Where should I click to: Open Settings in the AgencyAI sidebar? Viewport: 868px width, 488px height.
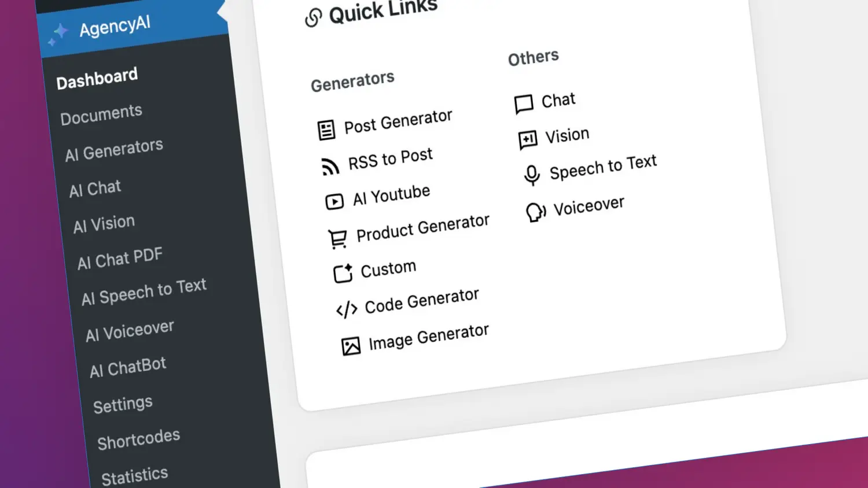[x=123, y=404]
